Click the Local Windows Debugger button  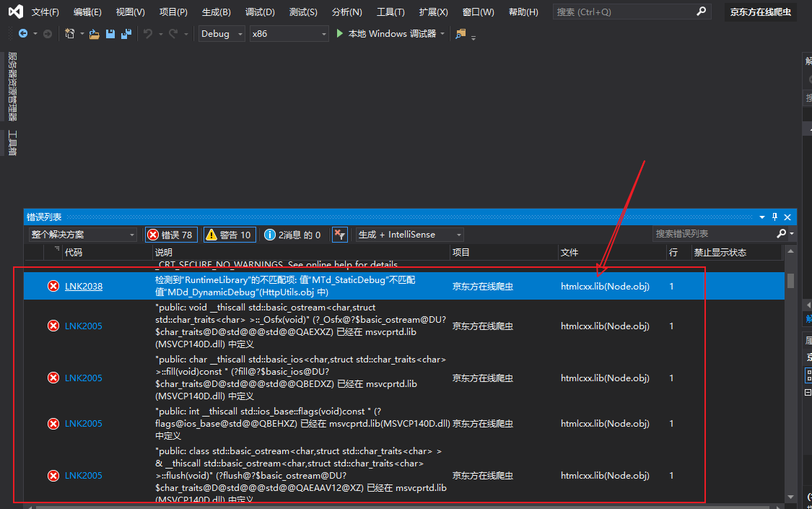386,34
